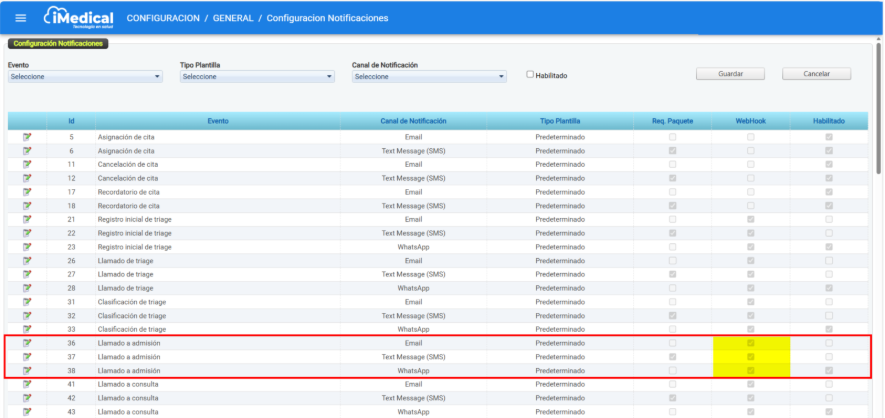Toggle WebHook checkbox for row Id 37
The height and width of the screenshot is (418, 885).
(751, 357)
